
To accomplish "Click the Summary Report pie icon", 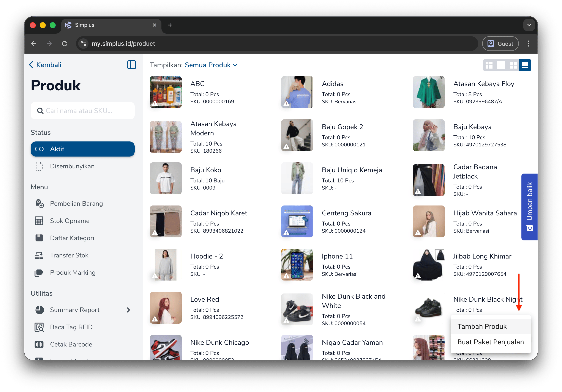I will 39,310.
